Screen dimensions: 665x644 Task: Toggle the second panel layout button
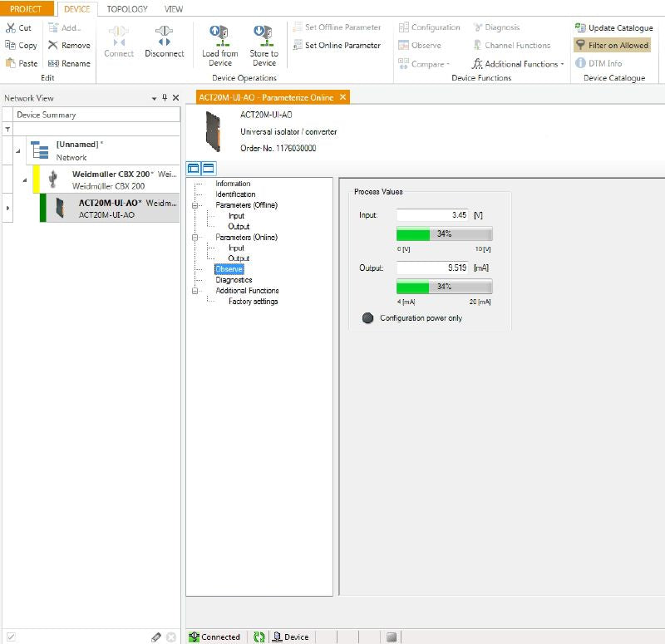coord(208,169)
